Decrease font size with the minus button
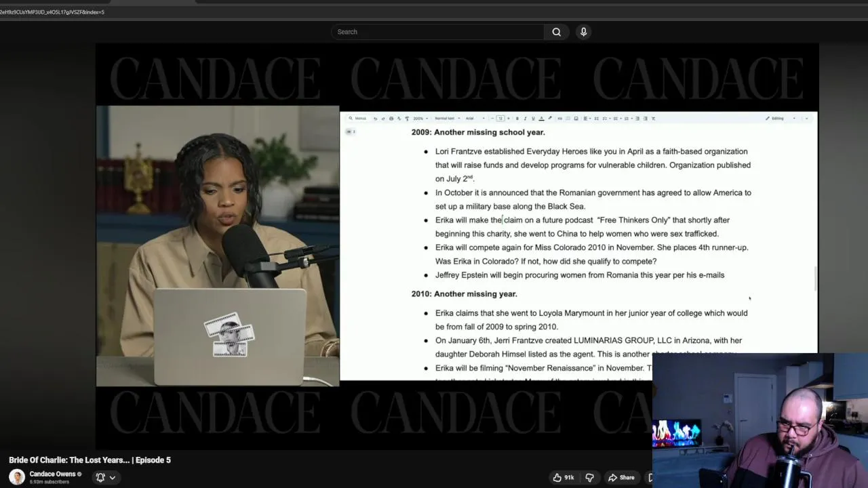This screenshot has width=868, height=488. 492,118
